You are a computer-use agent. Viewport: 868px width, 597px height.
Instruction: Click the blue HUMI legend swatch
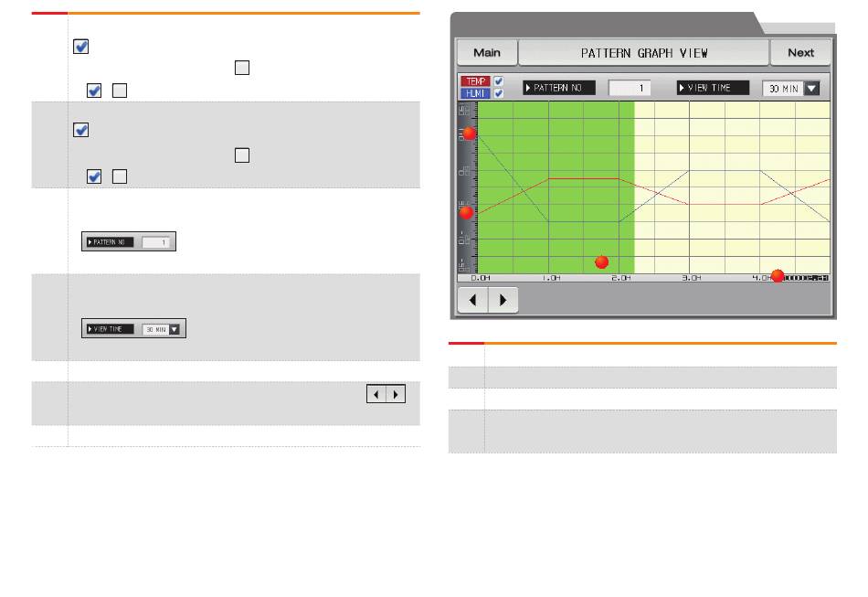476,93
